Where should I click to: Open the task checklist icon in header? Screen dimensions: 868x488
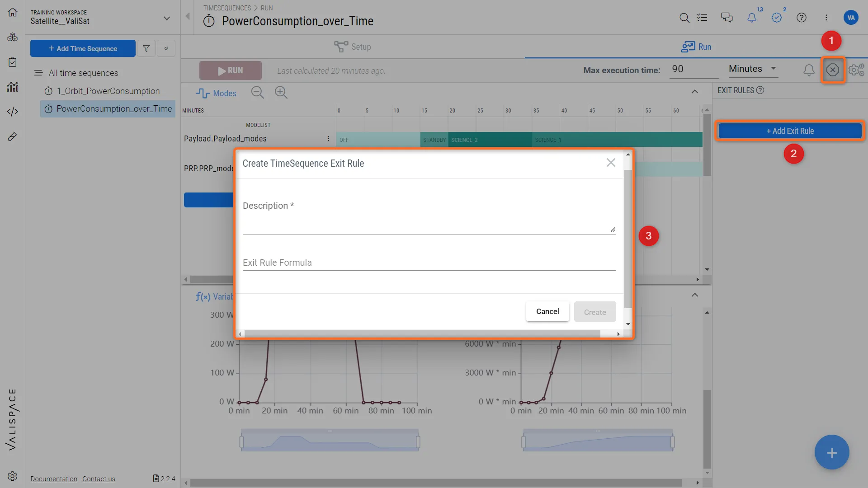pyautogui.click(x=702, y=18)
